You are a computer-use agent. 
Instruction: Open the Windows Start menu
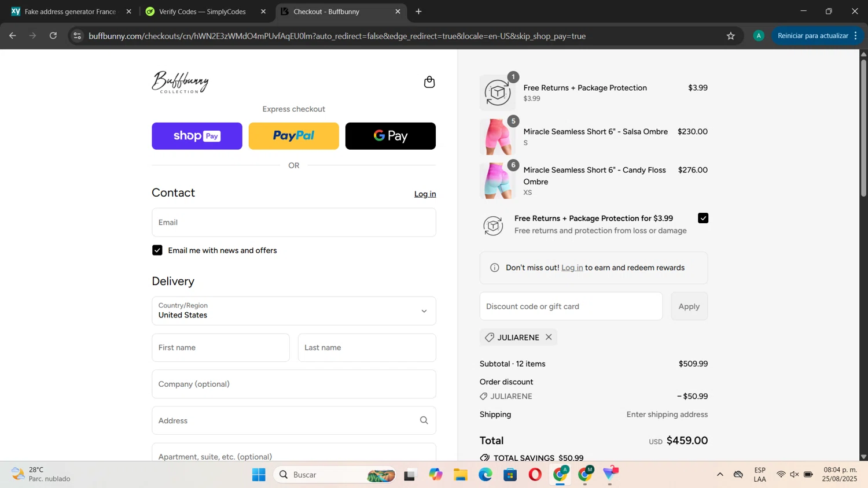coord(259,475)
